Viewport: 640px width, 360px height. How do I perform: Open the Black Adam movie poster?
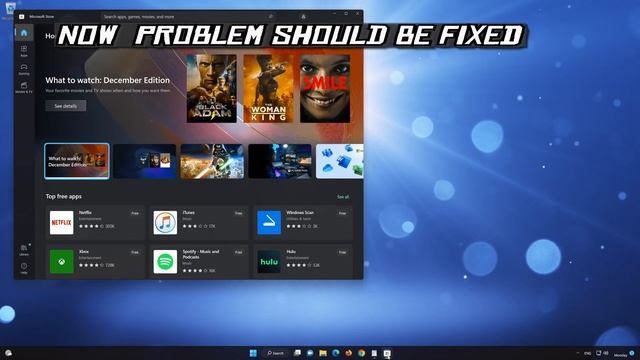coord(211,89)
